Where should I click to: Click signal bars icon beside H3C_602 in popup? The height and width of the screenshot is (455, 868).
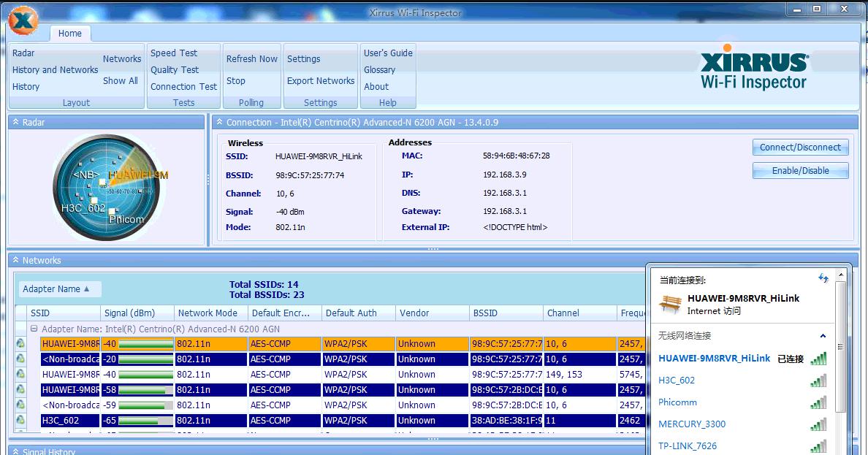tap(818, 381)
